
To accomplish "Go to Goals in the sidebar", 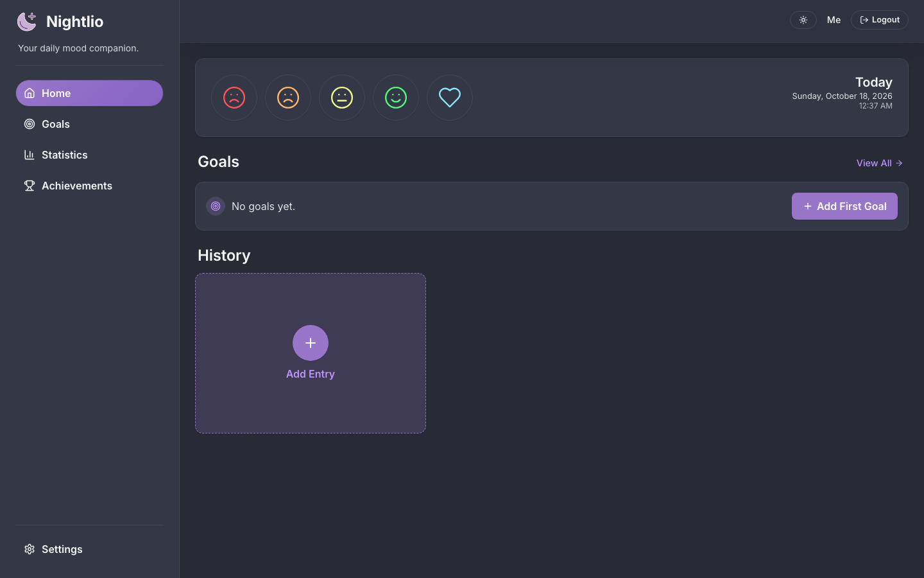I will click(89, 124).
